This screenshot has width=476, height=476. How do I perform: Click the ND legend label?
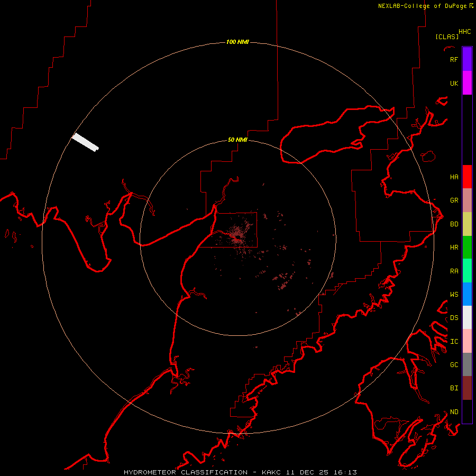(454, 412)
